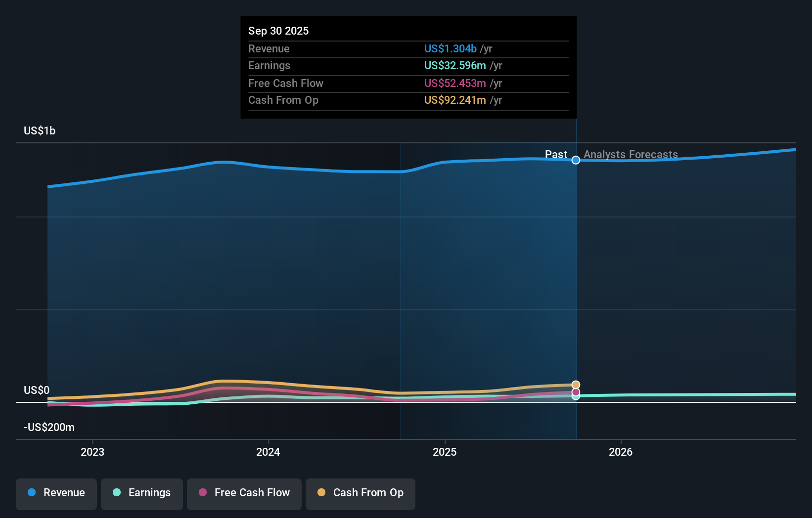Open the US$1.304b Revenue value link
Image resolution: width=812 pixels, height=518 pixels.
tap(451, 48)
